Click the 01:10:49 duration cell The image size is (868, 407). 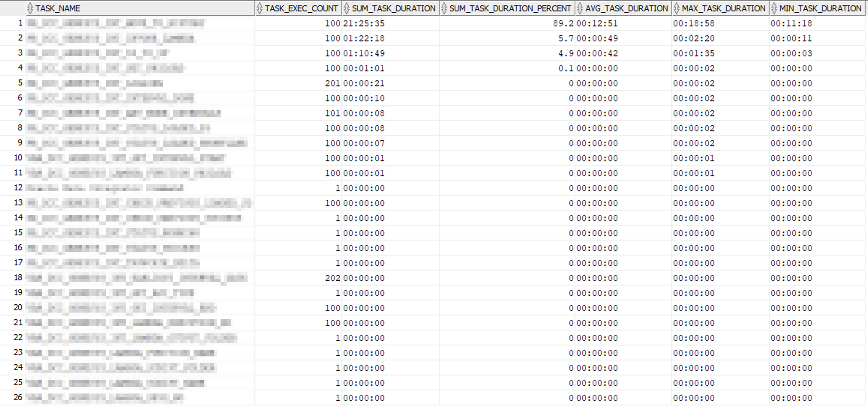click(364, 54)
